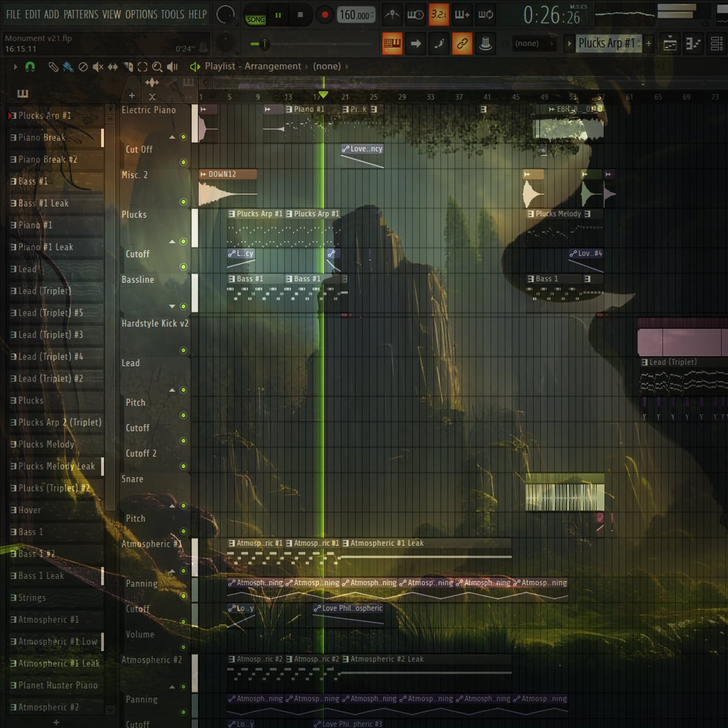Mute the Plucks track
The width and height of the screenshot is (728, 728).
pyautogui.click(x=183, y=241)
